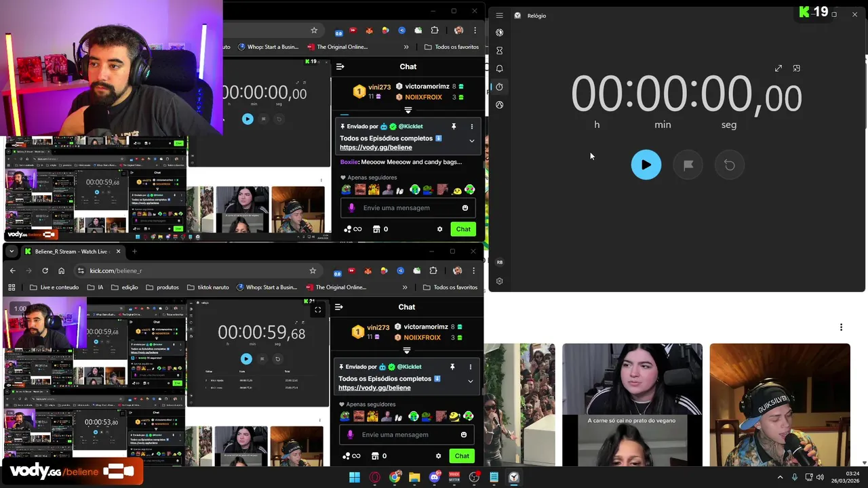Toggle fullscreen on the lower stream video

point(317,310)
